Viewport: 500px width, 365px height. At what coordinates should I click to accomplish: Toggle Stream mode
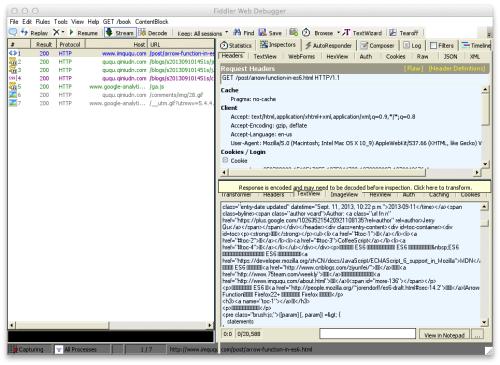[119, 33]
